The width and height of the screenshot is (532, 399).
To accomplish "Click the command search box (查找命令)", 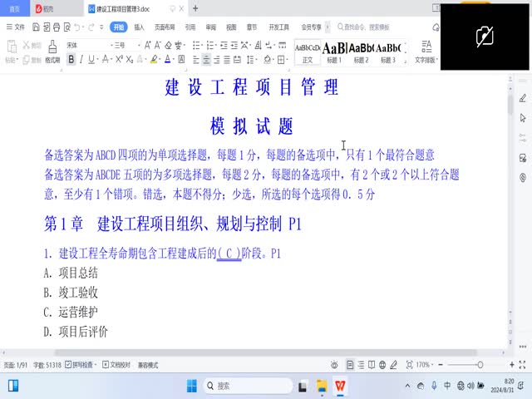I will pyautogui.click(x=364, y=27).
